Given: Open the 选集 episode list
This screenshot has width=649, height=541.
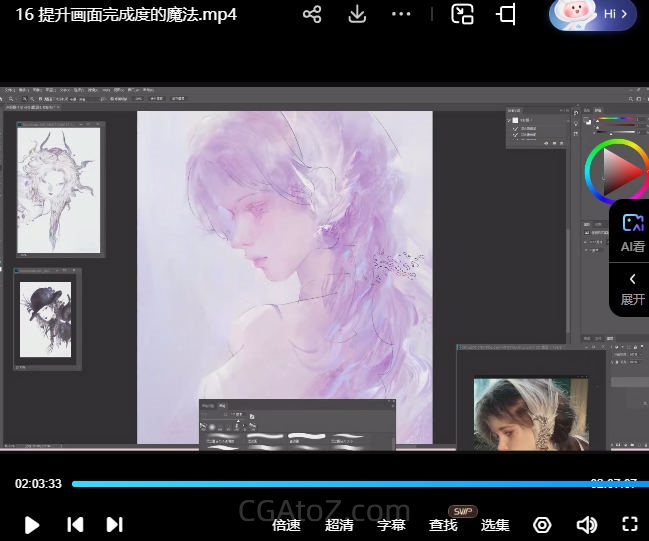Looking at the screenshot, I should (x=495, y=524).
